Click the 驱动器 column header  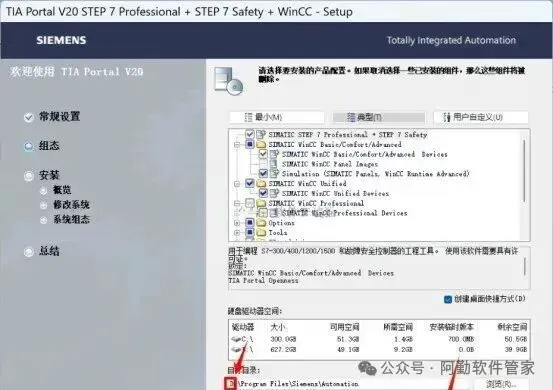pos(243,327)
